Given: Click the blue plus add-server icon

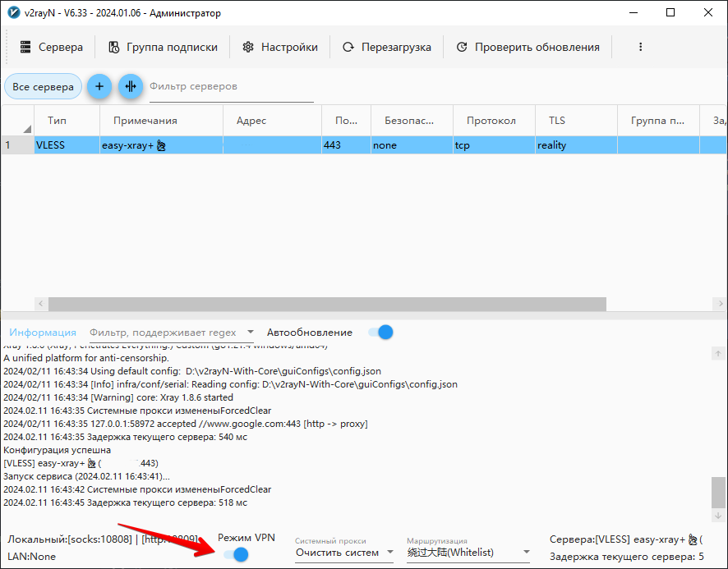Looking at the screenshot, I should (99, 86).
